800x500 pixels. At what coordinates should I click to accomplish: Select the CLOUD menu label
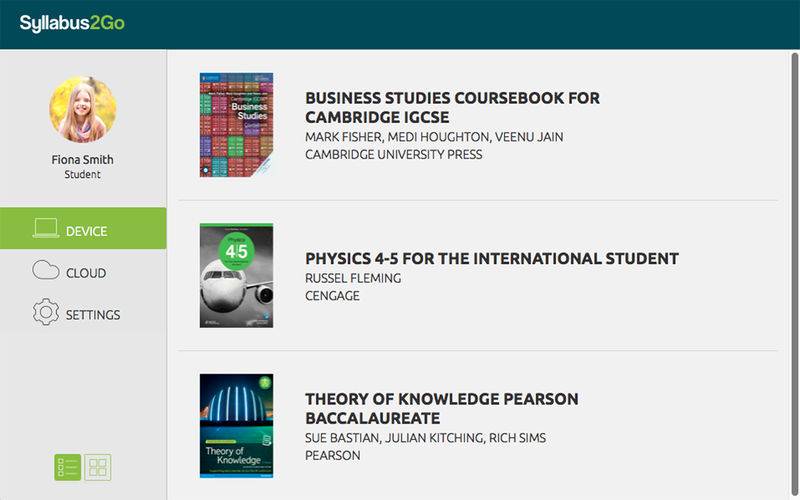click(x=86, y=273)
